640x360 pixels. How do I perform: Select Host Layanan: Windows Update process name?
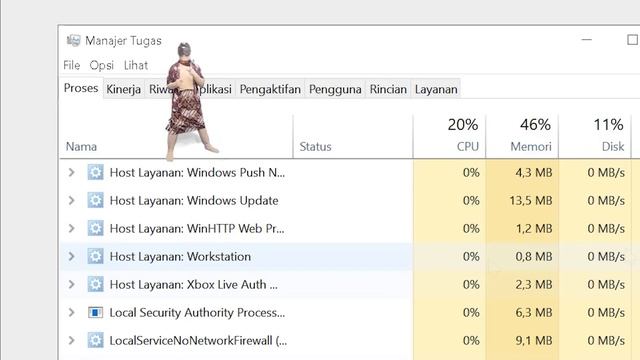tap(194, 200)
